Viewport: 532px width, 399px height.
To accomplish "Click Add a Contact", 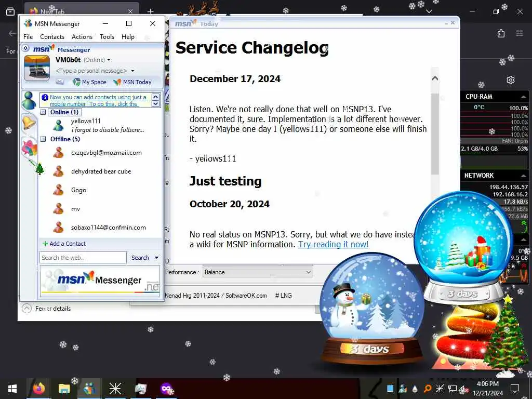I will [64, 244].
